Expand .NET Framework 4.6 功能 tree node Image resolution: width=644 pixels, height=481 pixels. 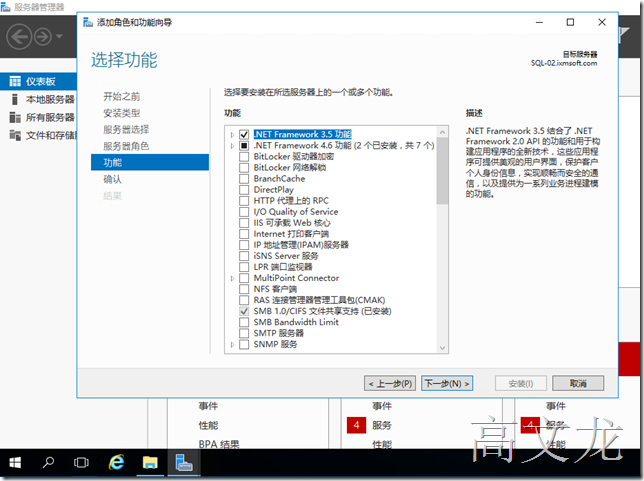[232, 146]
